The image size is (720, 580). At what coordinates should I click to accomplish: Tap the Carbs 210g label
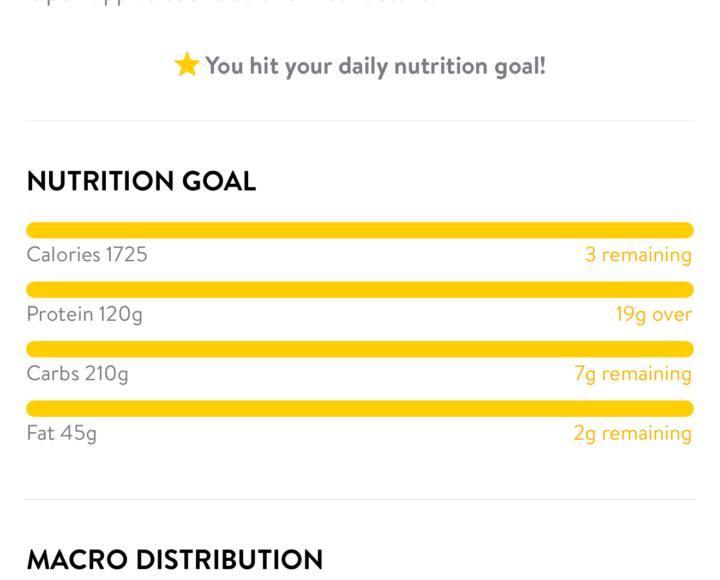pos(78,374)
